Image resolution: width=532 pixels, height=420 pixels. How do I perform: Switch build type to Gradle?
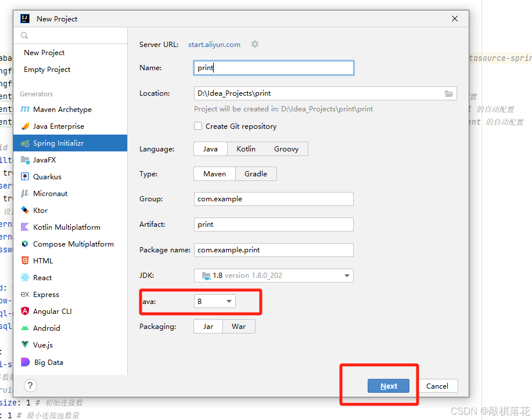point(256,173)
